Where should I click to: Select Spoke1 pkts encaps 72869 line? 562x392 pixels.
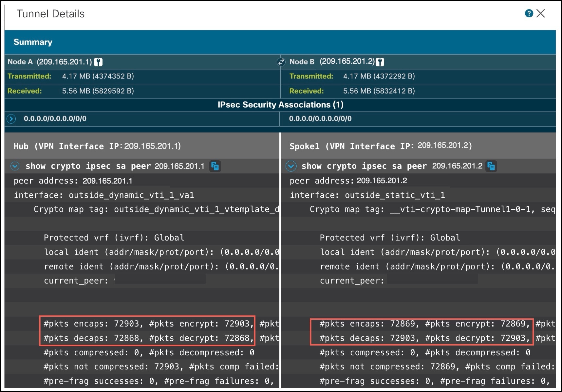point(438,324)
